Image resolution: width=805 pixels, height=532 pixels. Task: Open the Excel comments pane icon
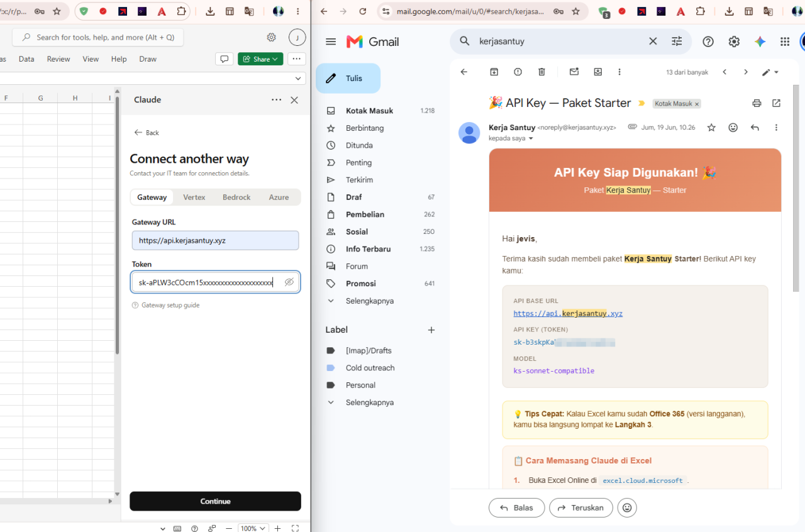223,59
